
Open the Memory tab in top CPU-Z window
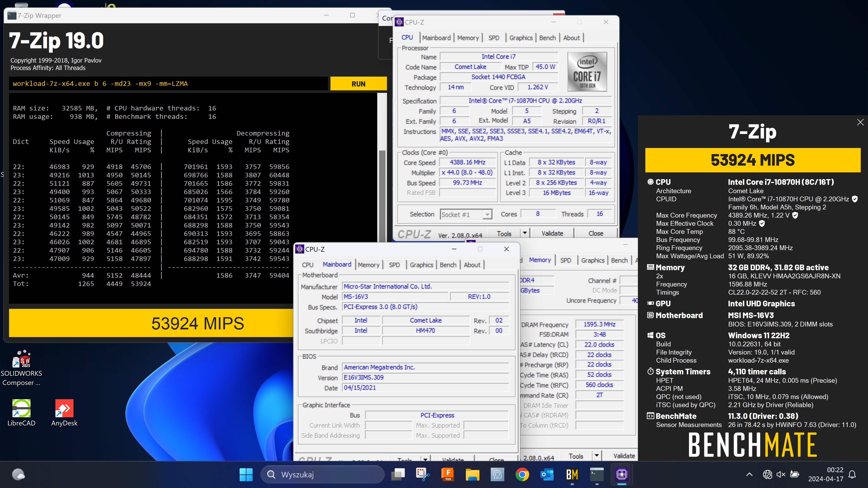[468, 38]
